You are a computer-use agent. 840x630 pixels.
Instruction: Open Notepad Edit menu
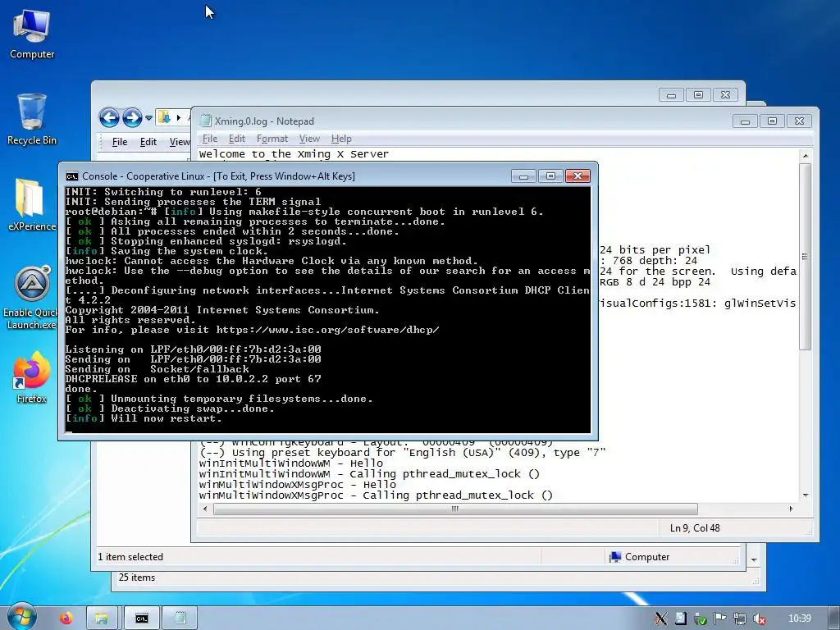point(237,139)
